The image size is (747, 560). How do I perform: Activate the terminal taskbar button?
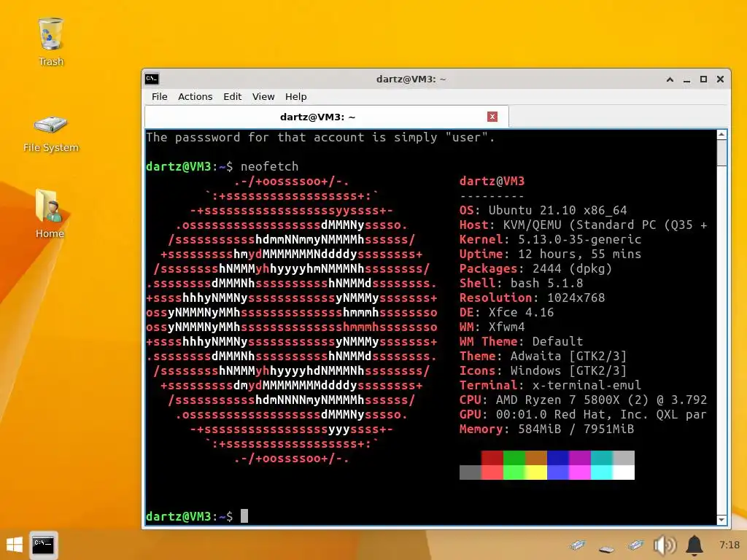pos(43,545)
